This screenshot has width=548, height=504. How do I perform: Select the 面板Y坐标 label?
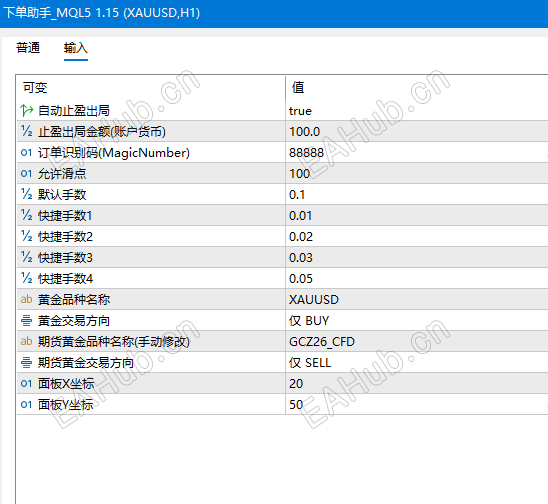[66, 404]
